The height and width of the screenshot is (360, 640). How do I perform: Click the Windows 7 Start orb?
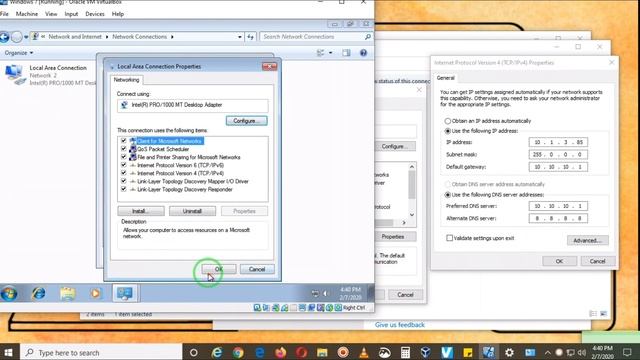tap(9, 293)
